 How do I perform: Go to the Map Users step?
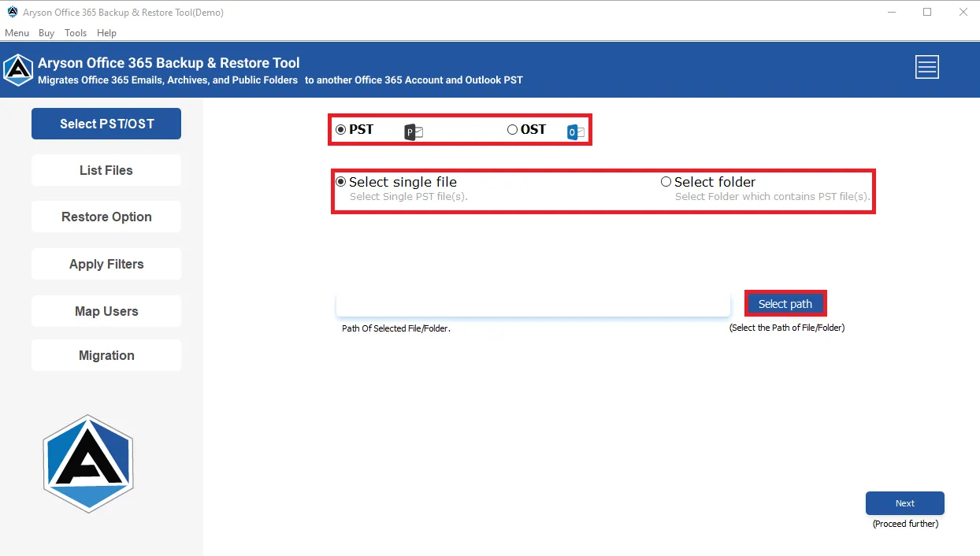pos(106,311)
